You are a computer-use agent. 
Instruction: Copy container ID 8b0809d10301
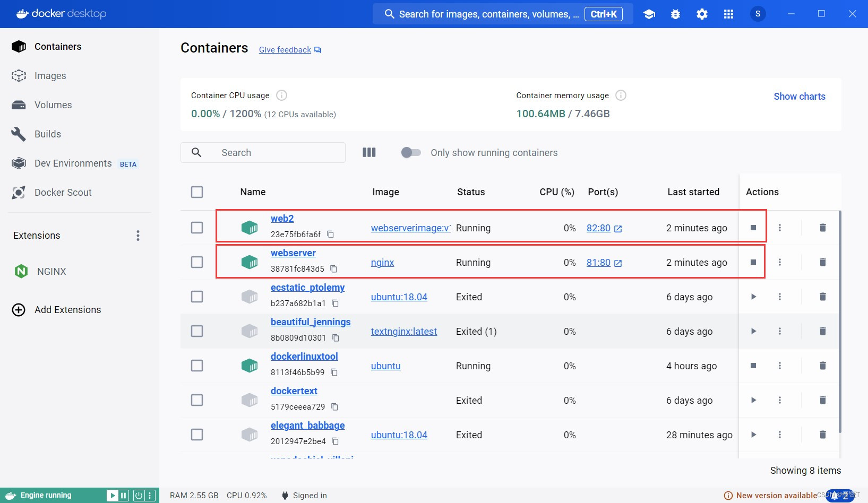[x=336, y=338]
